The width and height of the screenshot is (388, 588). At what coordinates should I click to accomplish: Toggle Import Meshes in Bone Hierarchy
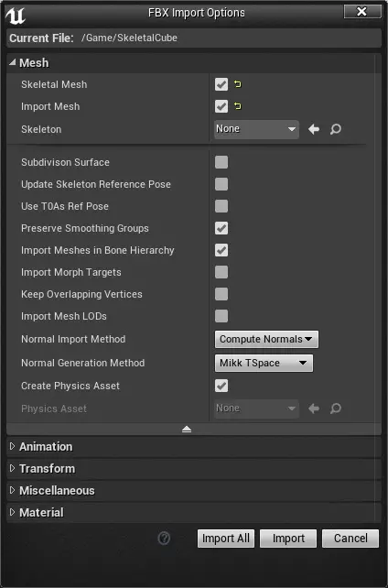pos(221,250)
